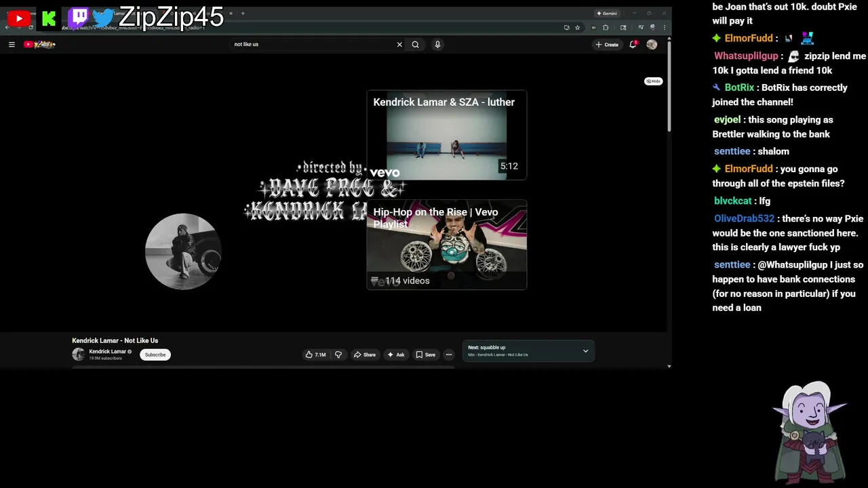Go back with the browser back arrow
This screenshot has width=868, height=488.
pyautogui.click(x=7, y=27)
